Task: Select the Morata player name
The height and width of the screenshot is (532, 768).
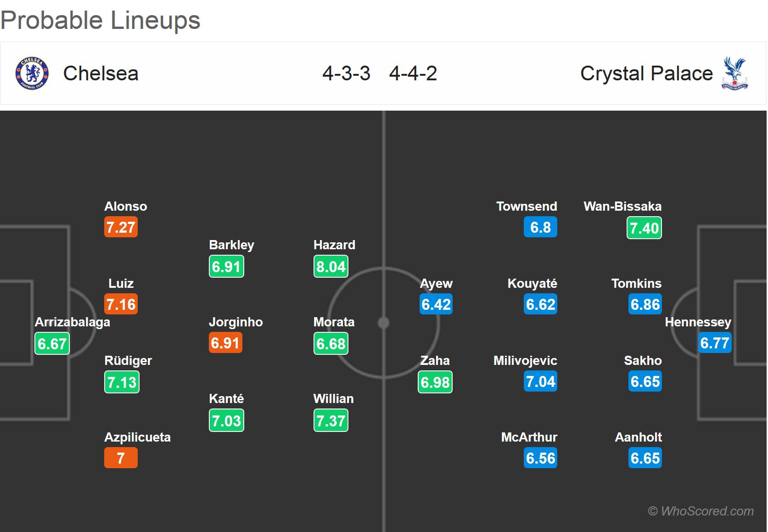Action: 334,322
